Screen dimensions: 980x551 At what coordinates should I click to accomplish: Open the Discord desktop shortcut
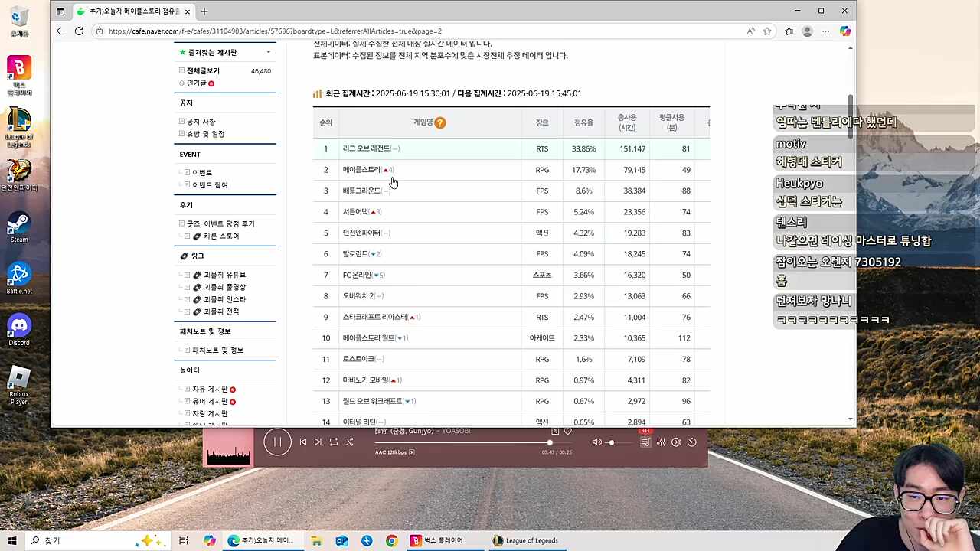click(x=19, y=331)
